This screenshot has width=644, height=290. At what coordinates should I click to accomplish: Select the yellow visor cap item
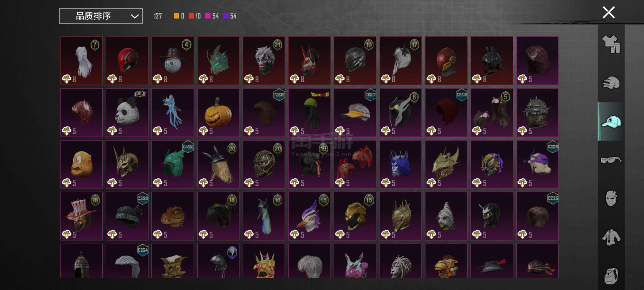click(x=355, y=112)
